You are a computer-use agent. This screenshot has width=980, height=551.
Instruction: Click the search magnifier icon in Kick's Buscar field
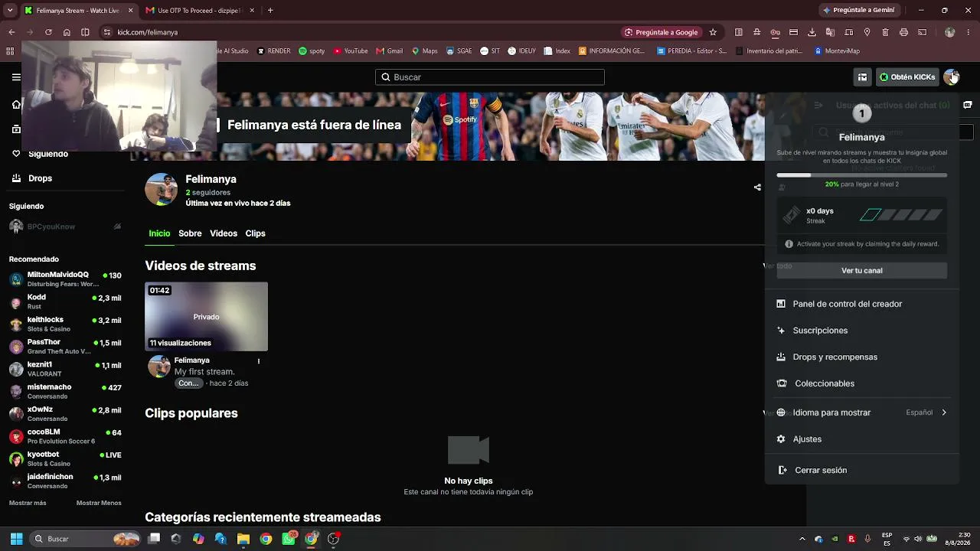tap(386, 77)
